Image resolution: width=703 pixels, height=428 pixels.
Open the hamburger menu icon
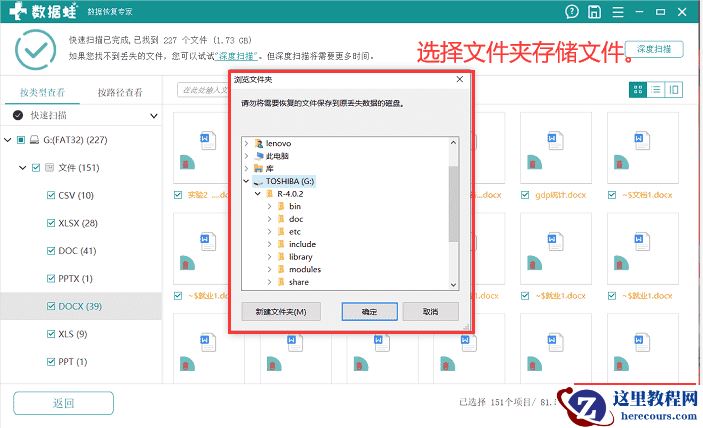coord(618,12)
